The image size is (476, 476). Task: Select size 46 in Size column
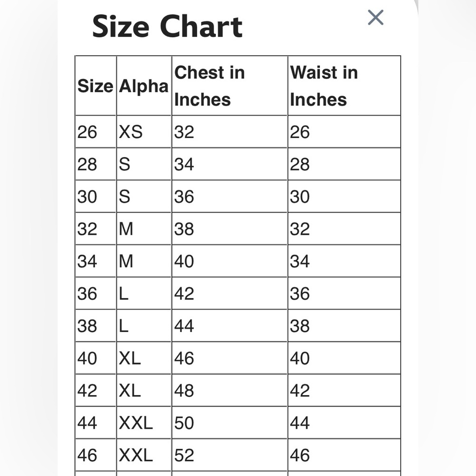pos(96,455)
